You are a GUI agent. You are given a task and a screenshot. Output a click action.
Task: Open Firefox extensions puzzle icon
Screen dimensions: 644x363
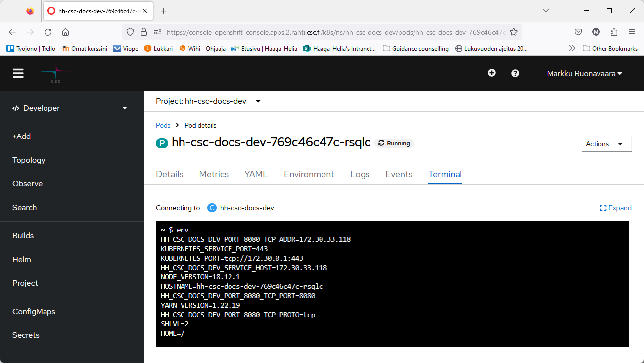coord(614,32)
